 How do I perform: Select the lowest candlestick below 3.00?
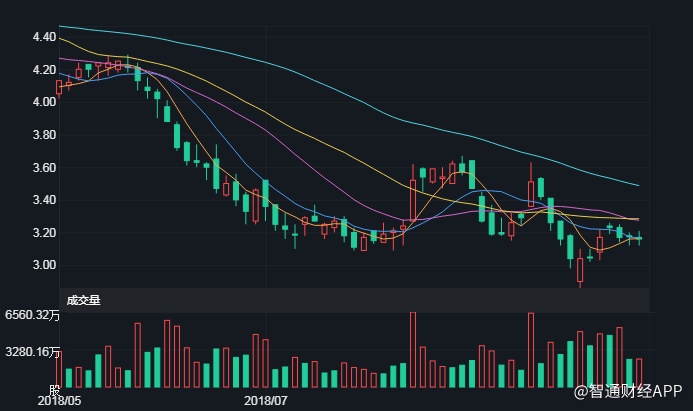coord(580,270)
